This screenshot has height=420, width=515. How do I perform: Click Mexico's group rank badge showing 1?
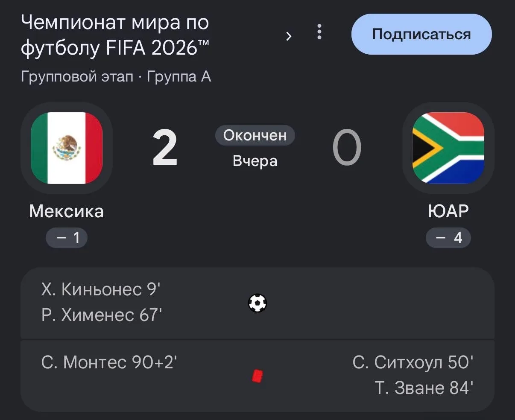[x=67, y=237]
